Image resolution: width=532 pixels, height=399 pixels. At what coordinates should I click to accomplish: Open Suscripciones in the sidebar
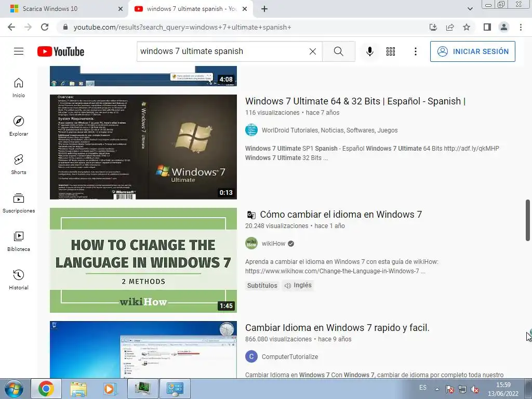(x=19, y=203)
